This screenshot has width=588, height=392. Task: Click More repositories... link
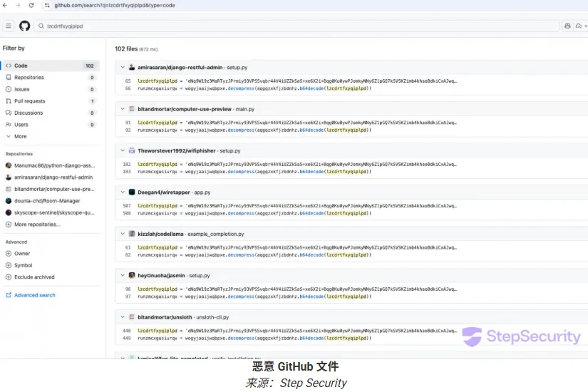coord(33,225)
